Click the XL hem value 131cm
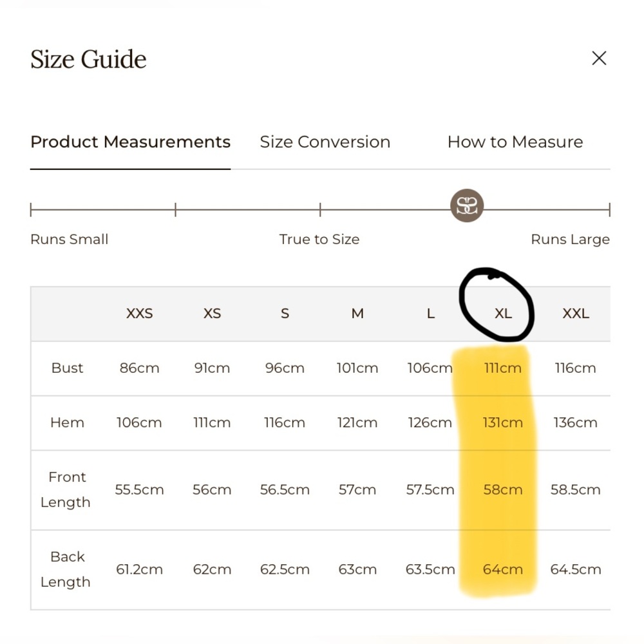 click(x=503, y=422)
